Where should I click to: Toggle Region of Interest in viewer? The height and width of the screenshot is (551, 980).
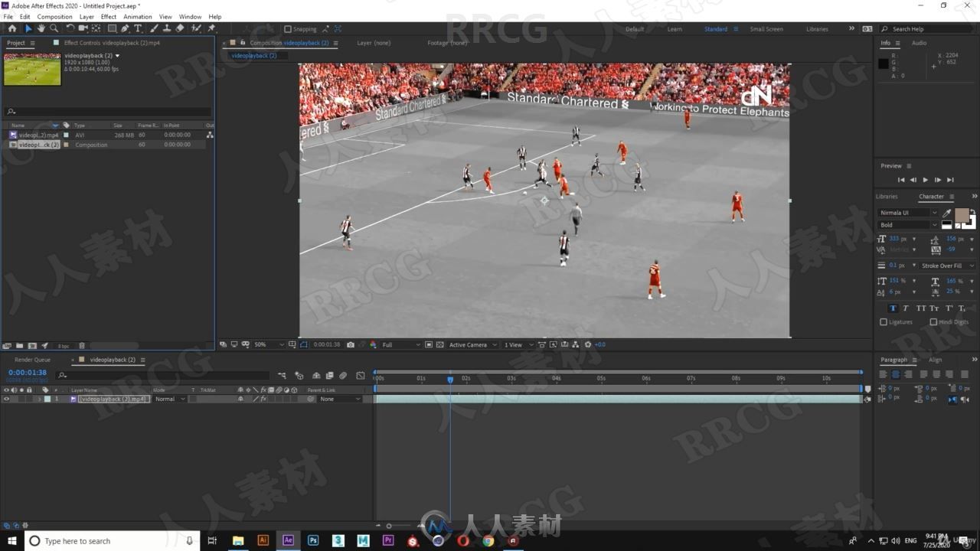pos(428,344)
